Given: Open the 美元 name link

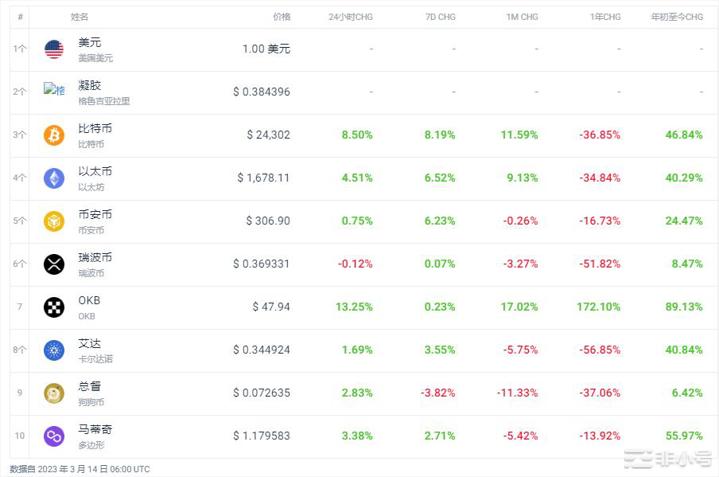Looking at the screenshot, I should (x=89, y=42).
